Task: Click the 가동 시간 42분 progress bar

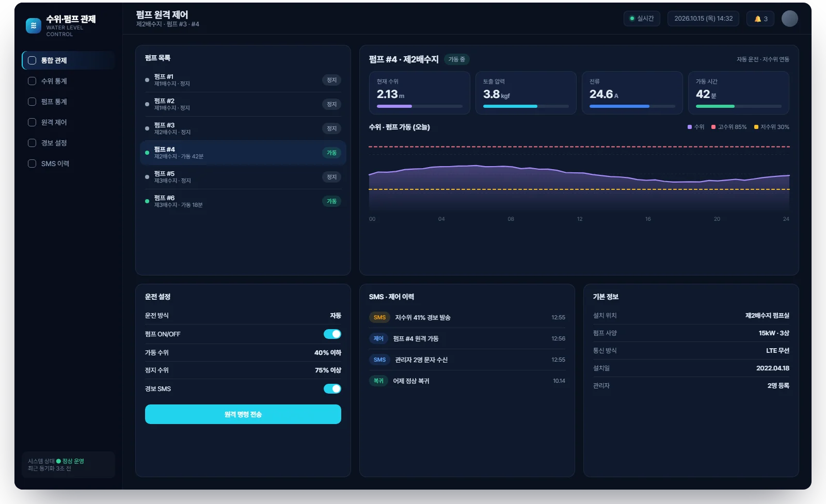Action: point(739,106)
